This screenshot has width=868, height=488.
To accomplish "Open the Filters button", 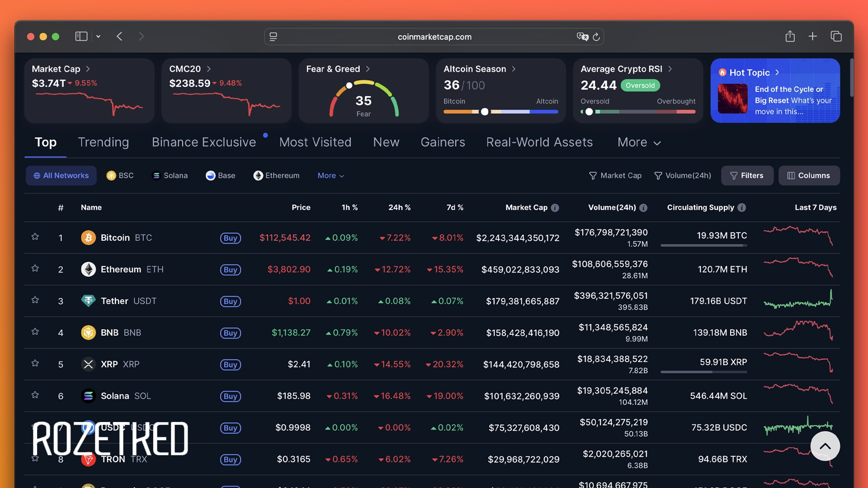I will (x=747, y=176).
